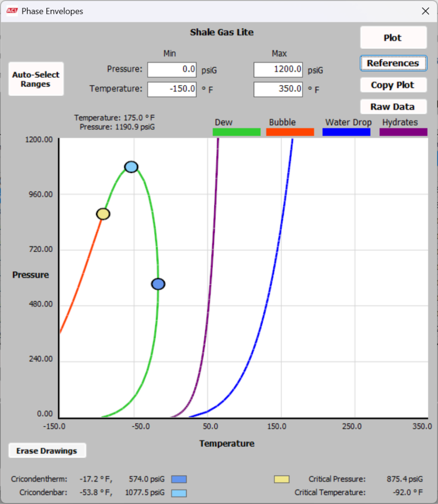Click the '574.0 psiG' cricondentherm value

click(147, 479)
